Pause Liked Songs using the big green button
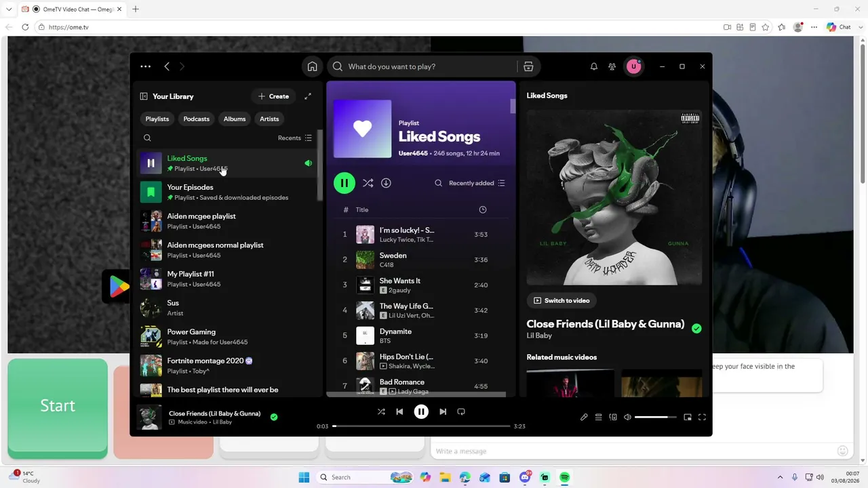The height and width of the screenshot is (488, 868). 344,183
